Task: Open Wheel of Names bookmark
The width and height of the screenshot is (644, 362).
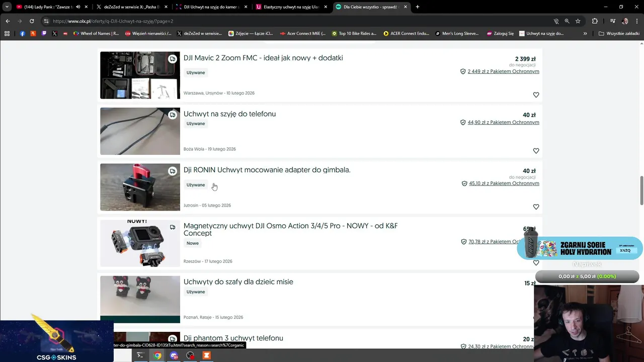Action: pos(96,34)
